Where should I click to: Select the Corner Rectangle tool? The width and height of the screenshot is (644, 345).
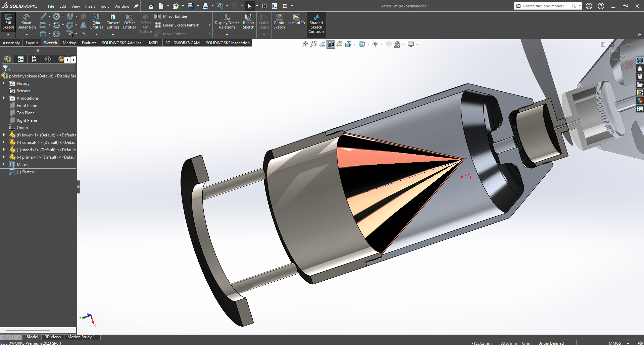(43, 25)
